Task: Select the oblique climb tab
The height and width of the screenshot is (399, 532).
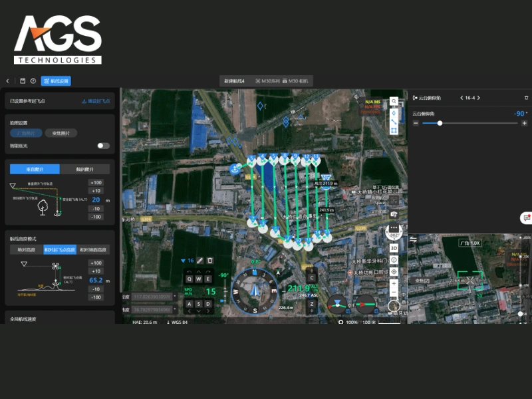Action: pyautogui.click(x=86, y=169)
